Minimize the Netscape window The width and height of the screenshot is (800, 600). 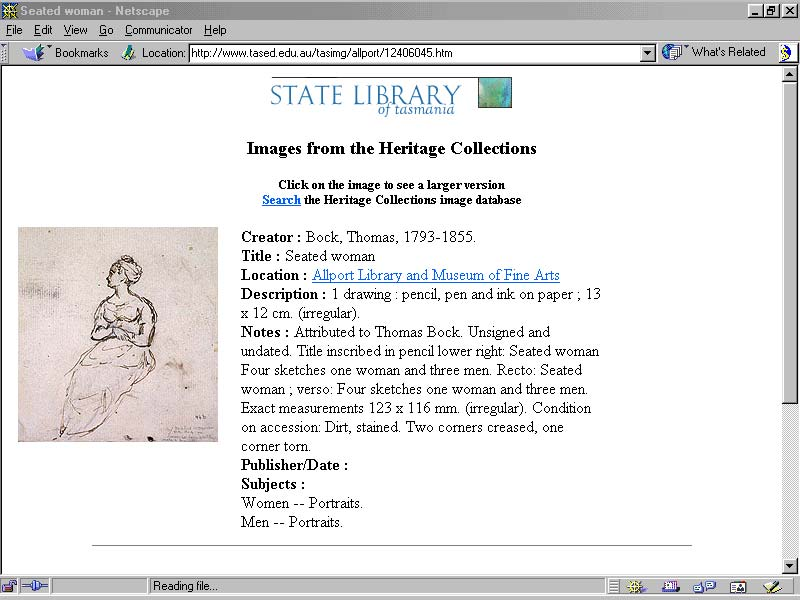coord(756,10)
